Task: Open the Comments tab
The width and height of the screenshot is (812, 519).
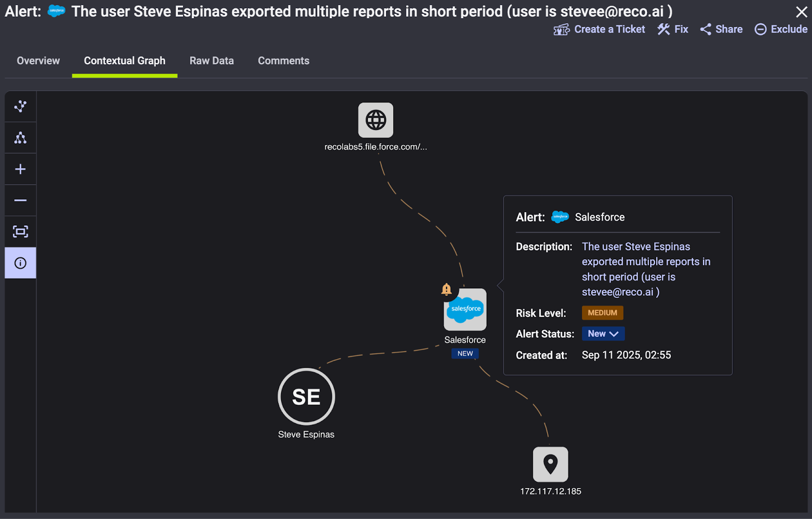Action: point(284,60)
